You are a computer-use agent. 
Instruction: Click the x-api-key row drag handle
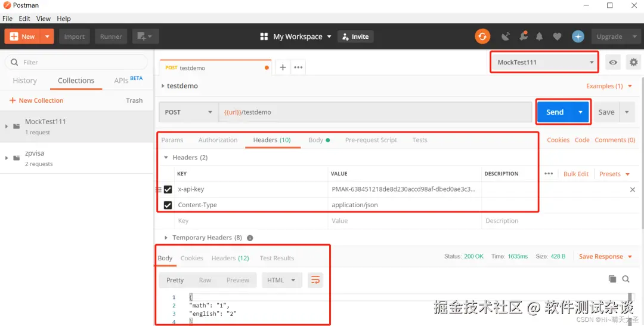159,189
